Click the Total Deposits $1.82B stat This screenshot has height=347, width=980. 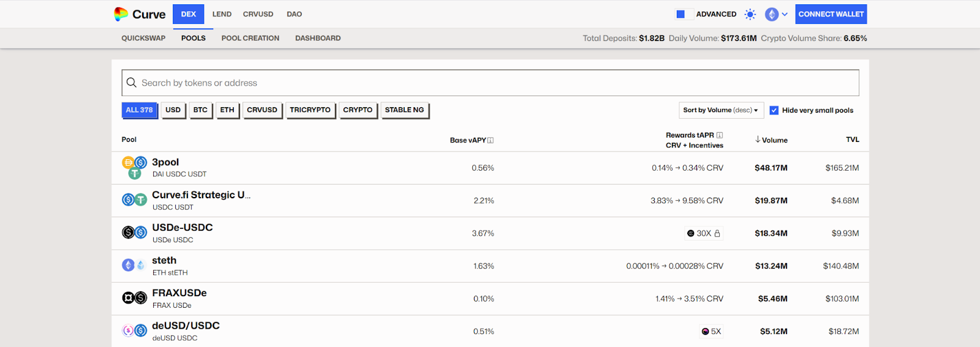624,38
